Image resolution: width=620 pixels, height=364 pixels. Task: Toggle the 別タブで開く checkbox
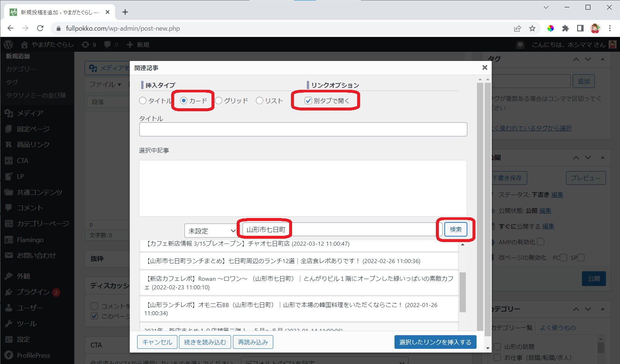(308, 101)
